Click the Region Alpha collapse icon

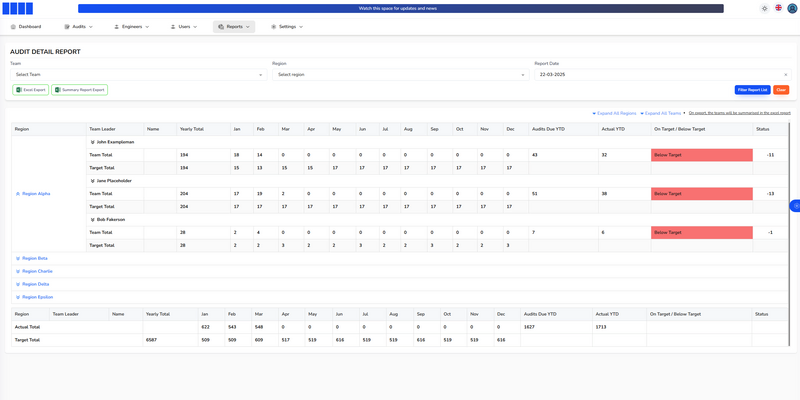(x=18, y=194)
